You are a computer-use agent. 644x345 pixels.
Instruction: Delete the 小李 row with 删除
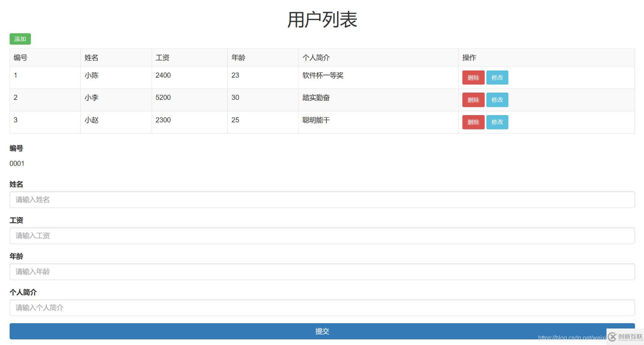pos(473,100)
